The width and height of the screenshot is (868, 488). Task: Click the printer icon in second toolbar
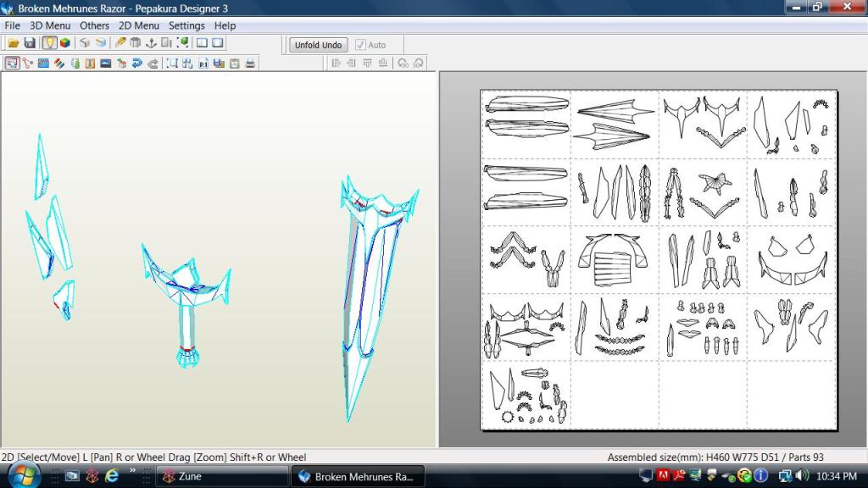click(250, 63)
